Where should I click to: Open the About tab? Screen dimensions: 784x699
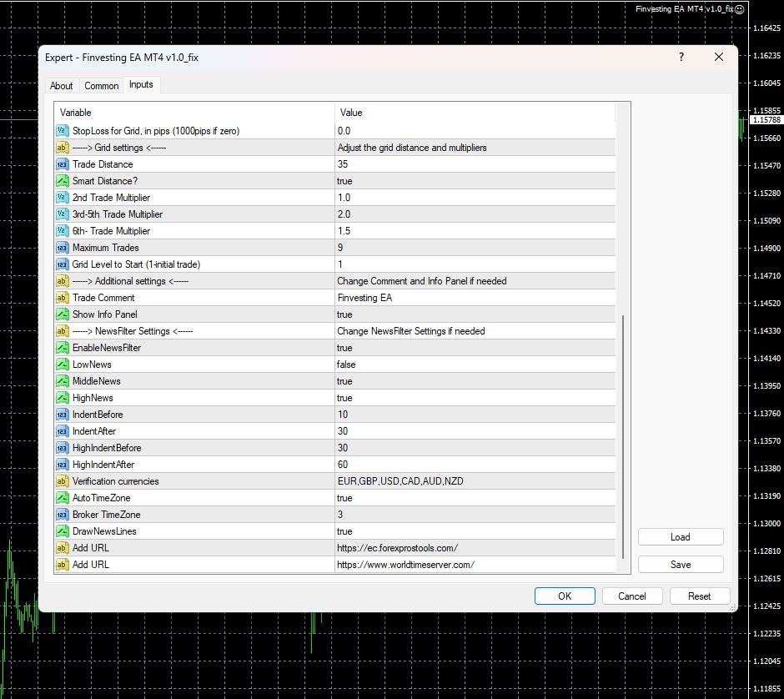pos(61,86)
